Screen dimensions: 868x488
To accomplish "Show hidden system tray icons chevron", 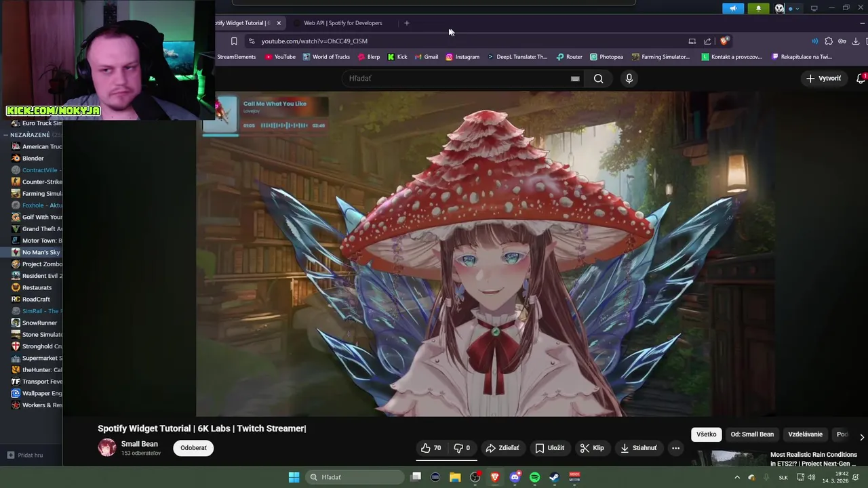I will click(737, 477).
